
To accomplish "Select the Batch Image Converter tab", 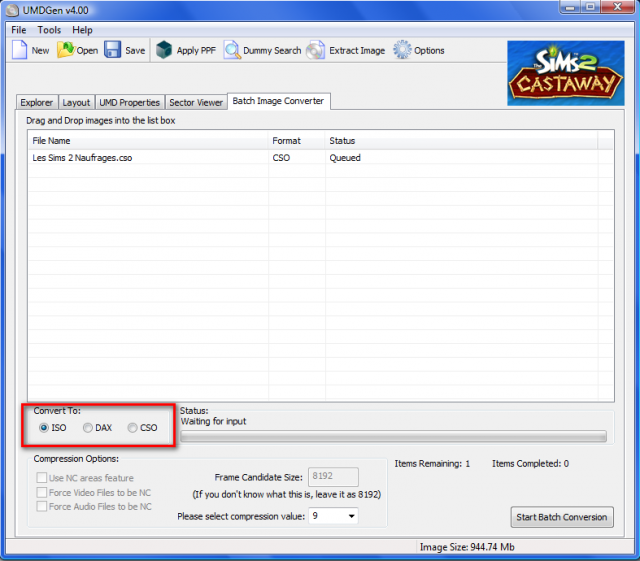I will click(278, 101).
